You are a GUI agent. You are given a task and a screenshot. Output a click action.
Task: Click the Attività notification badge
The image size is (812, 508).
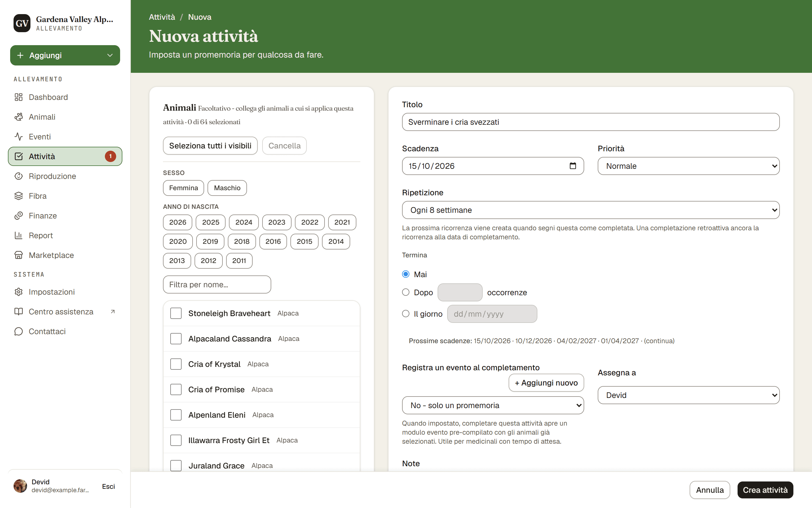[110, 156]
